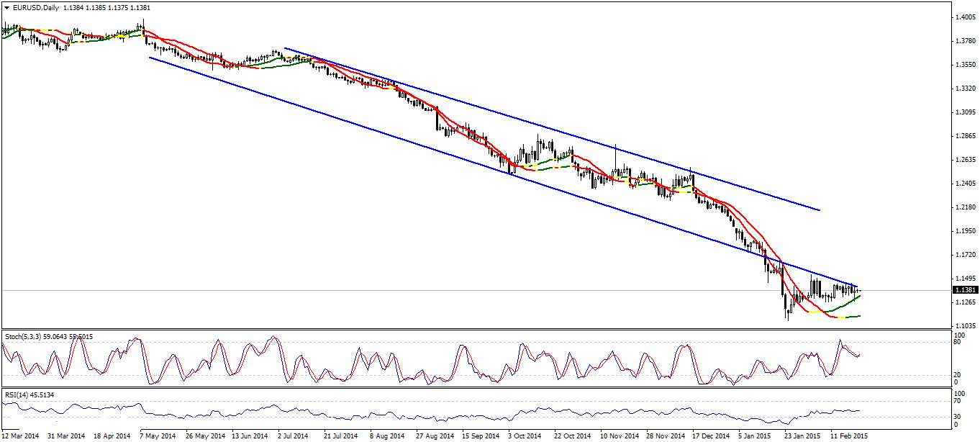Click the 20 level on the Stochastic scale

point(958,374)
